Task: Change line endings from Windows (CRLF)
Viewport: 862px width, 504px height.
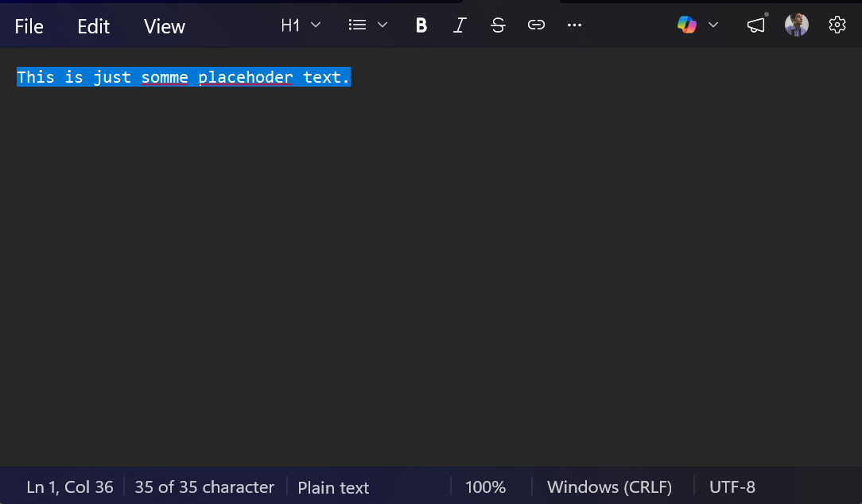Action: pos(609,487)
